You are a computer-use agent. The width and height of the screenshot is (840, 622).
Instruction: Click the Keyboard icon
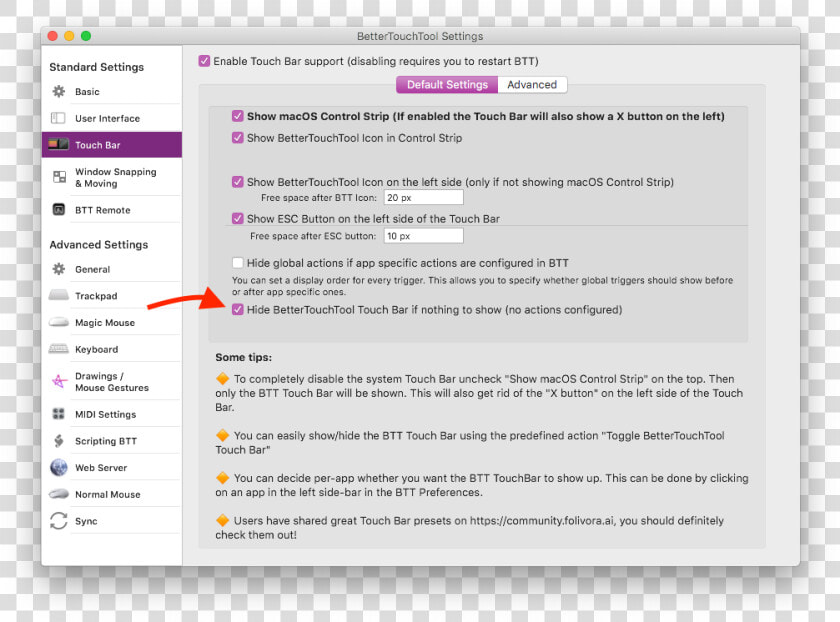click(x=59, y=349)
